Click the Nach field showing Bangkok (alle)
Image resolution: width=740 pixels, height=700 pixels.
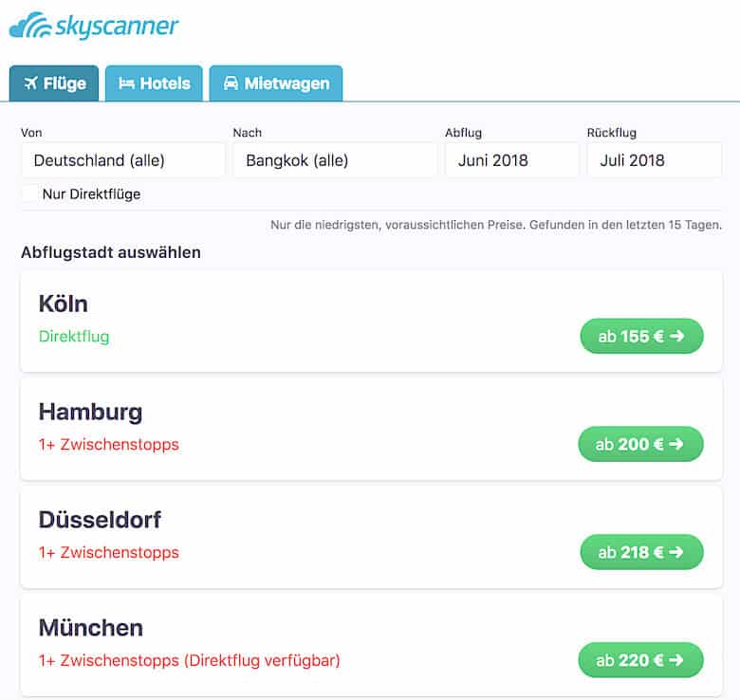pyautogui.click(x=334, y=160)
